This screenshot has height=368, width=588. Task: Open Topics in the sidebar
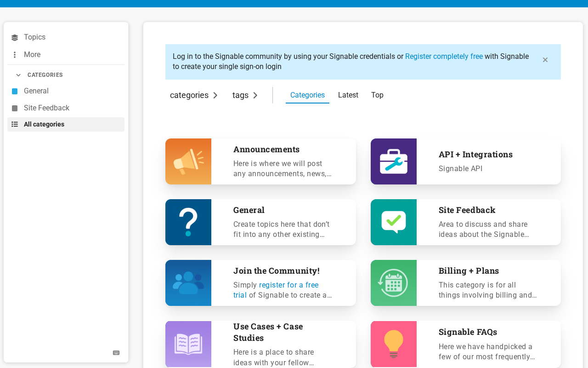(x=66, y=37)
